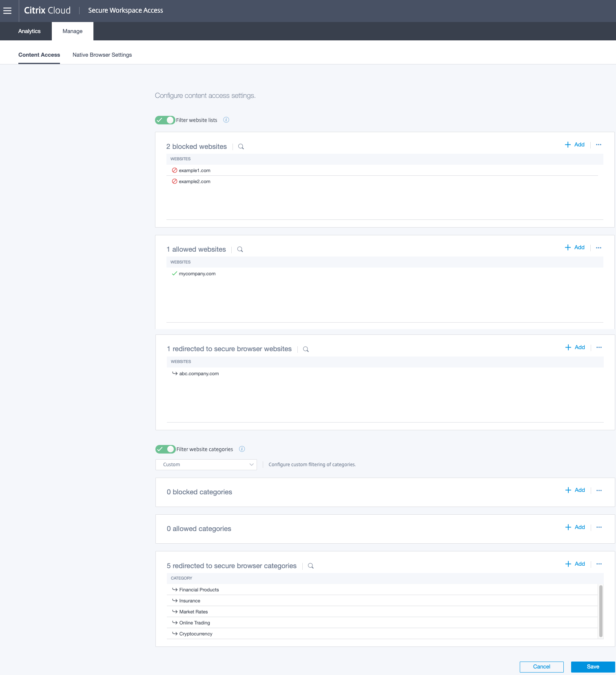This screenshot has width=616, height=675.
Task: Click the Secure Workspace Access title
Action: (x=126, y=11)
